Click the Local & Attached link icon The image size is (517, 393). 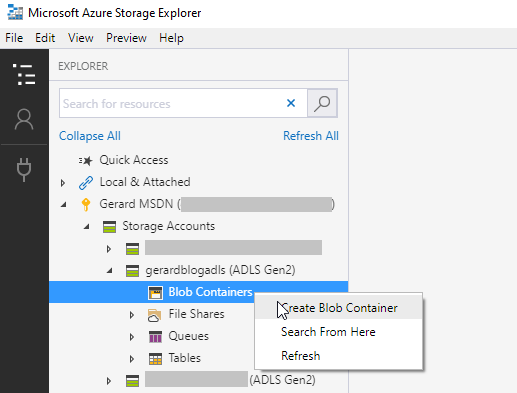point(86,183)
